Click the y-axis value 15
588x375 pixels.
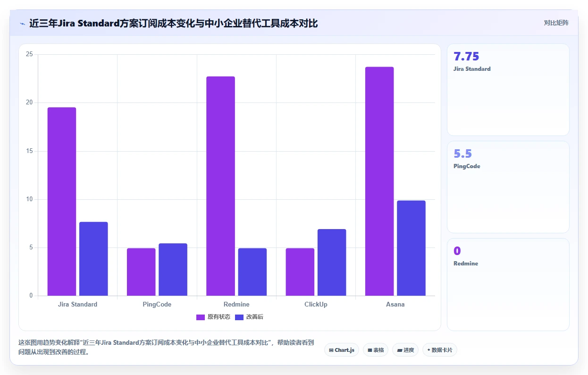pyautogui.click(x=29, y=151)
